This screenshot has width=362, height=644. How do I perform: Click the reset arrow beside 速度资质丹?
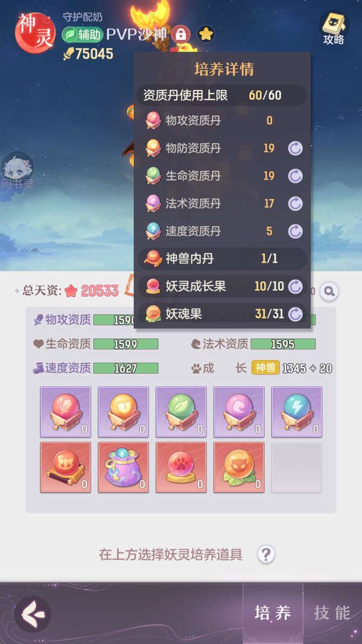295,231
